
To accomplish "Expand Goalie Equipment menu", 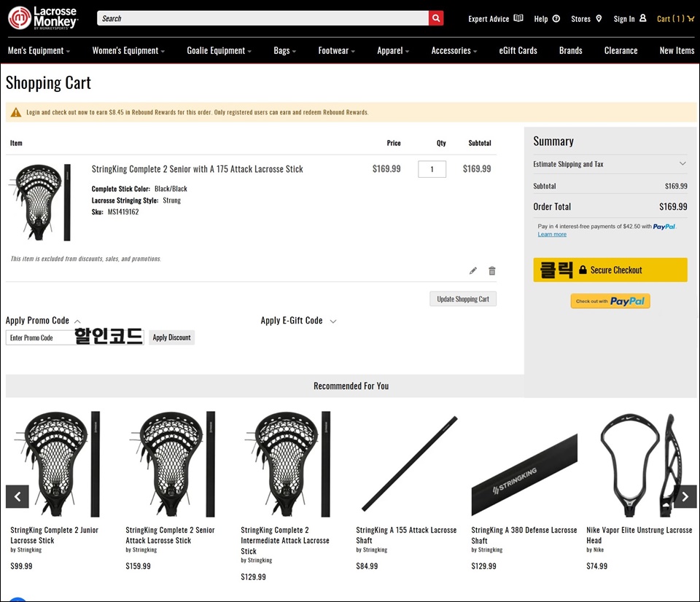I will tap(219, 51).
